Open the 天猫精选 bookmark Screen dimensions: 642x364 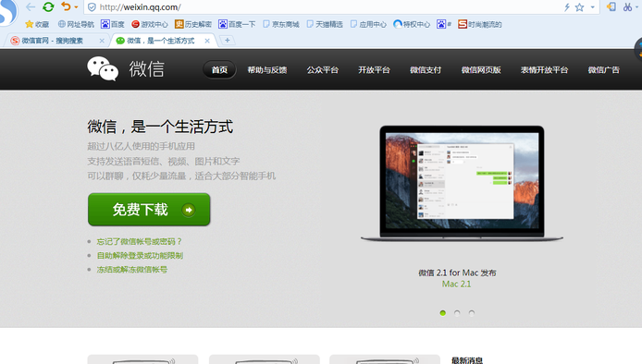pyautogui.click(x=325, y=25)
